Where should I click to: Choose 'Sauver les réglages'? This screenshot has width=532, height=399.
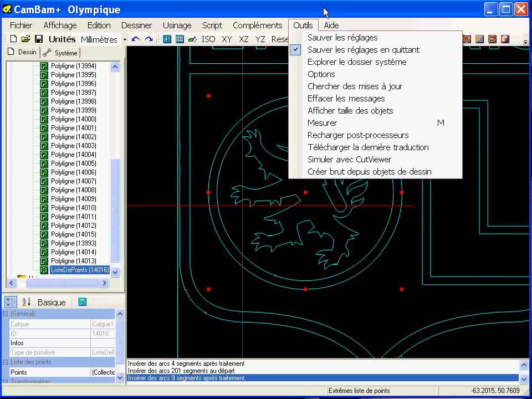(x=376, y=38)
